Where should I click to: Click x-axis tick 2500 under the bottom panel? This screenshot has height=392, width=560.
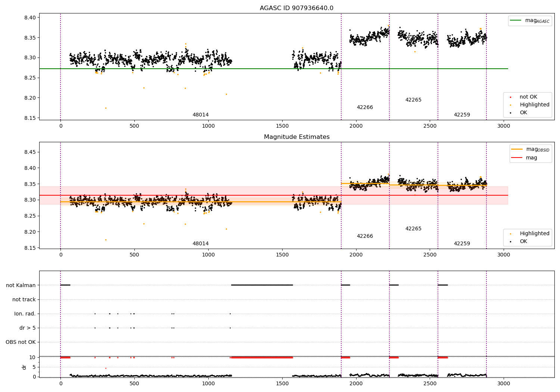430,384
